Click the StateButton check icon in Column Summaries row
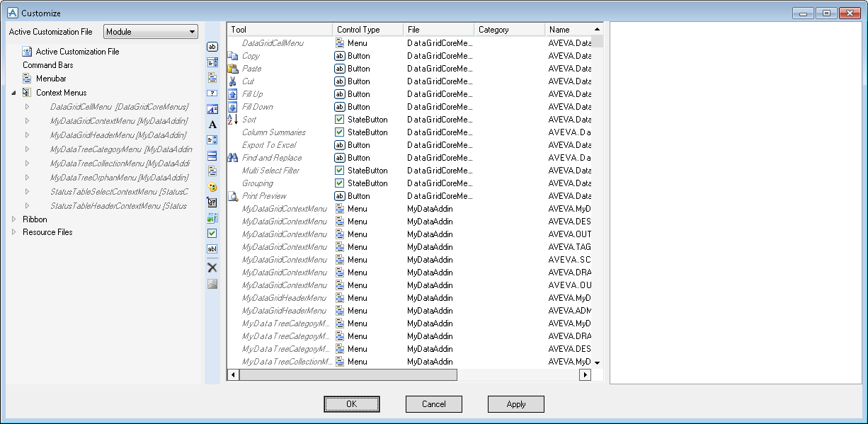 [x=340, y=132]
